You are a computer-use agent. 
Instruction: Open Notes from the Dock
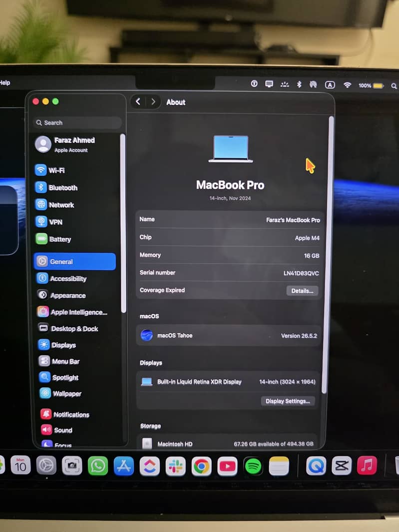pos(279,466)
